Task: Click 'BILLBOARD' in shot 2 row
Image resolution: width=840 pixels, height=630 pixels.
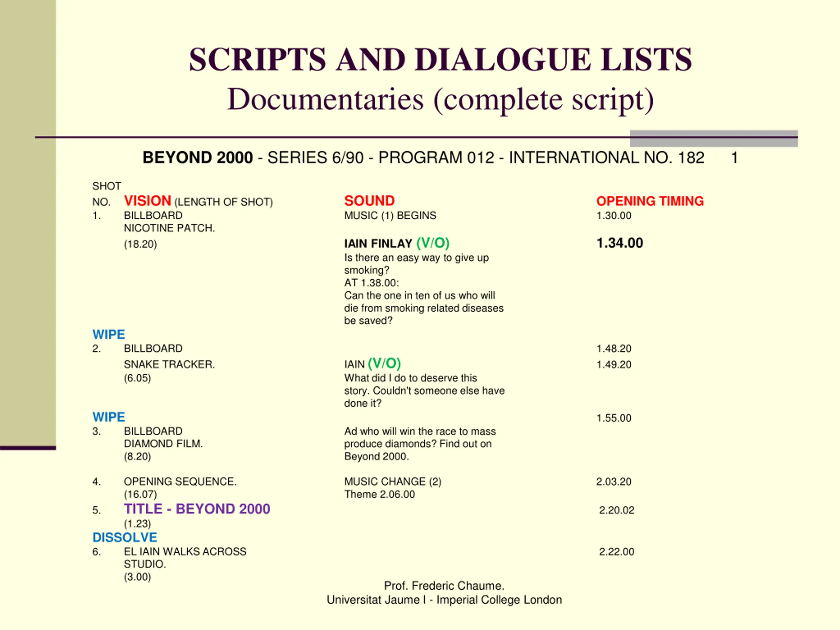Action: (x=153, y=348)
